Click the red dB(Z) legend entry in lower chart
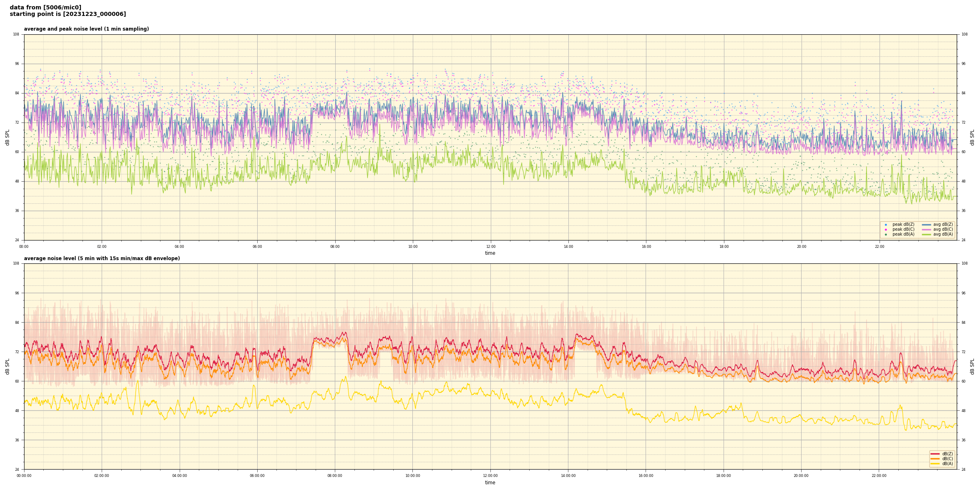Screen dimensions: 980x490 pyautogui.click(x=935, y=454)
